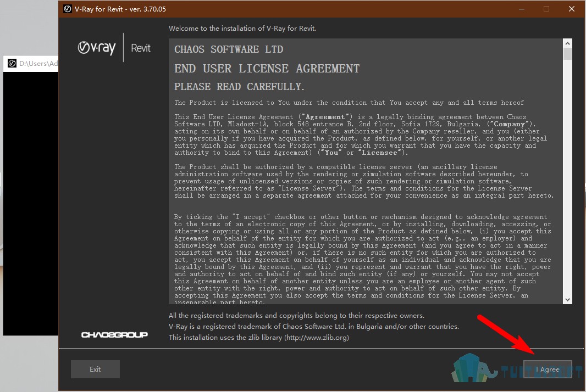Click the V-Ray app icon in title bar
This screenshot has width=586, height=392.
pos(68,9)
